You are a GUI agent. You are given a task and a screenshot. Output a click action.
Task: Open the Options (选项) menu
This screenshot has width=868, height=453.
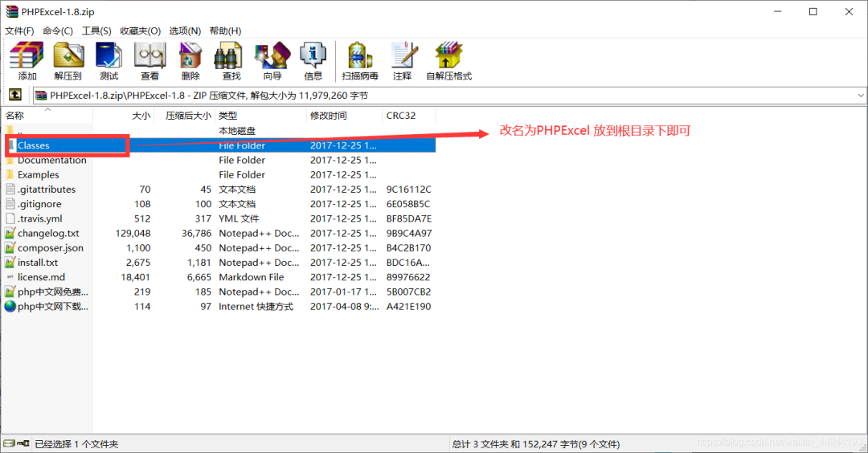pyautogui.click(x=185, y=31)
